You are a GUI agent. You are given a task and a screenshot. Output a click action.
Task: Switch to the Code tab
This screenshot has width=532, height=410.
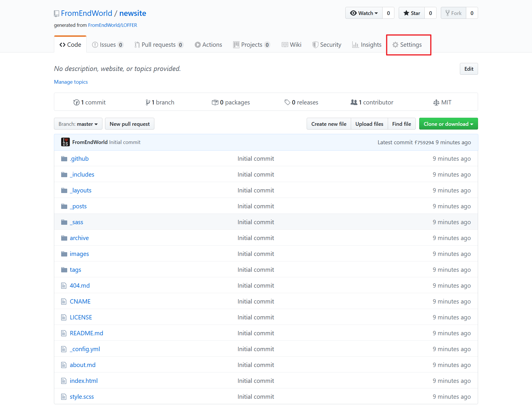click(x=70, y=45)
